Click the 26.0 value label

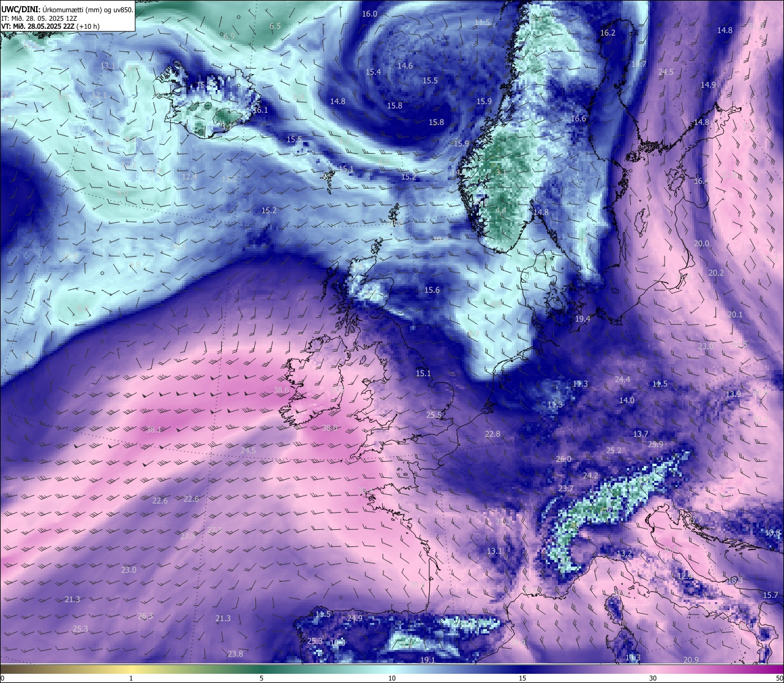pos(563,459)
